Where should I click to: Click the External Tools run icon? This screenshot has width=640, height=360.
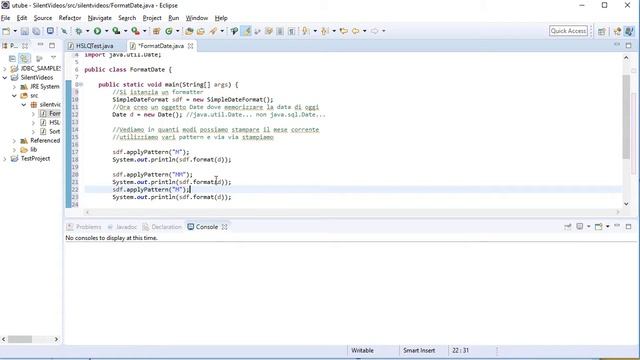tap(136, 31)
